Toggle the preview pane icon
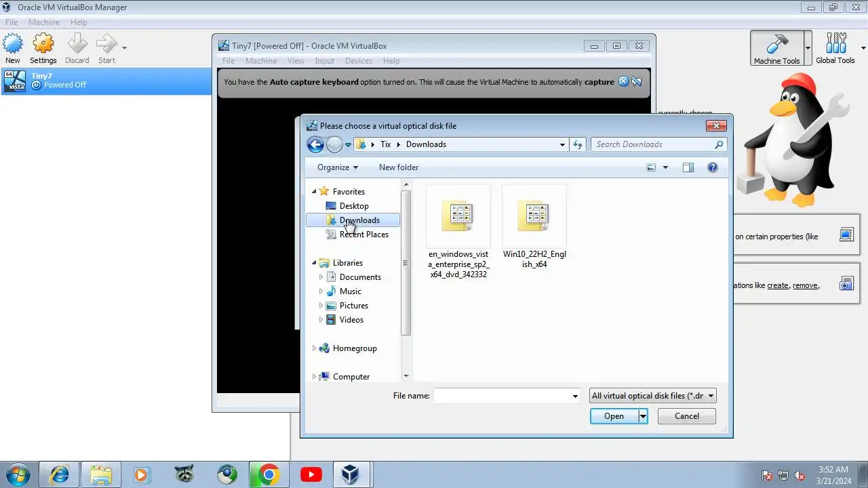 (688, 167)
